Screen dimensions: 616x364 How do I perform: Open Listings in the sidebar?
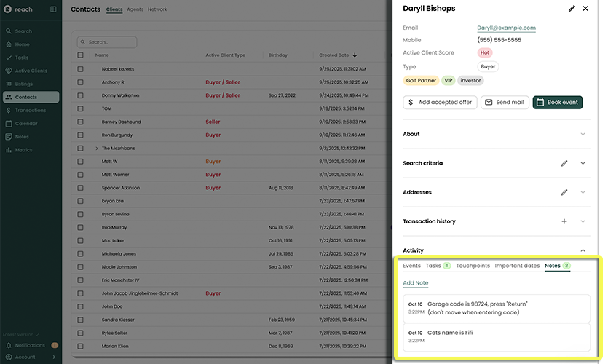tap(24, 84)
